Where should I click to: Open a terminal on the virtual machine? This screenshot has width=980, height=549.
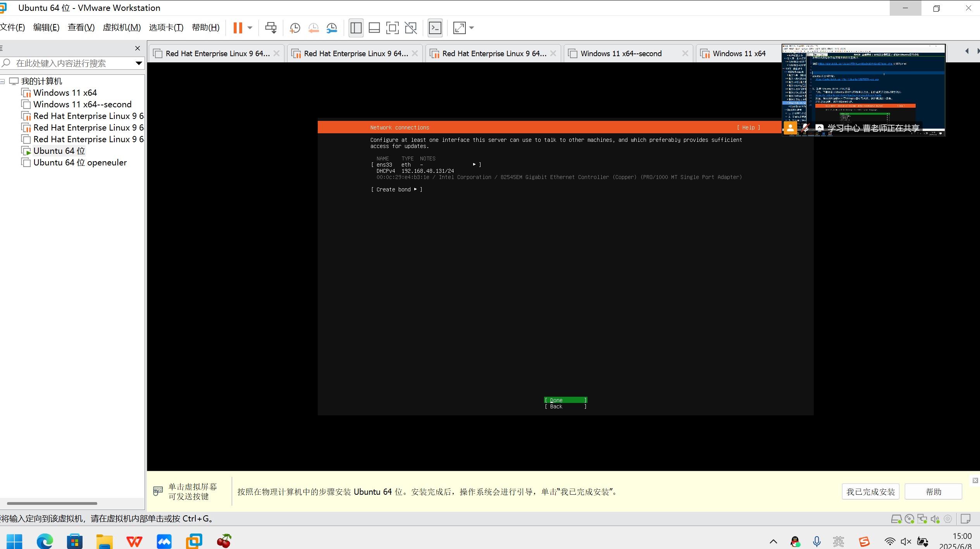tap(435, 28)
